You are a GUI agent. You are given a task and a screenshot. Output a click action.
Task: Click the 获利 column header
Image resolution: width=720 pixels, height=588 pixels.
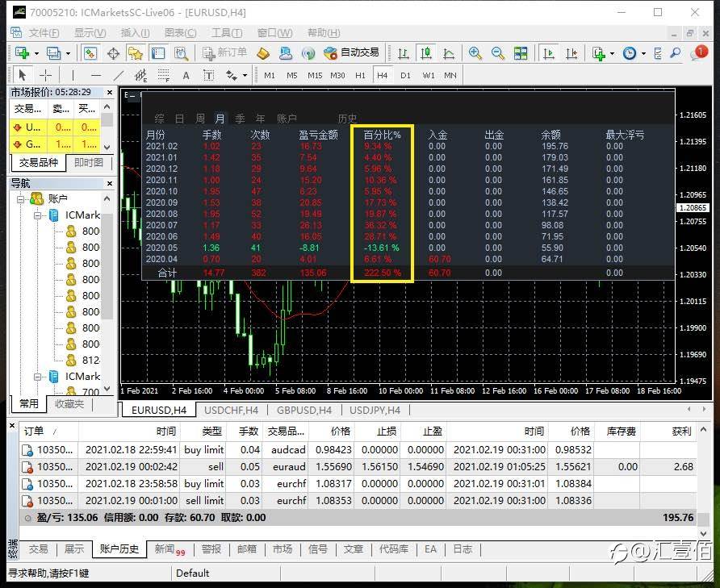pos(681,432)
